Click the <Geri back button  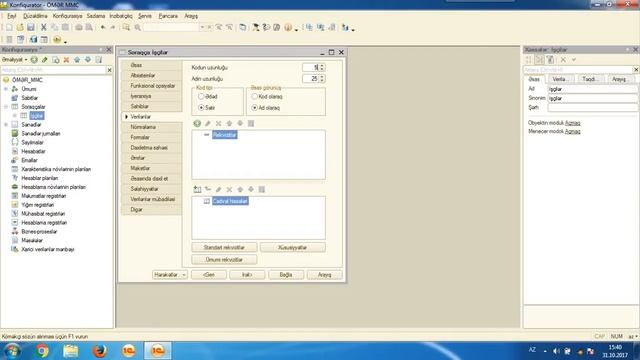209,275
